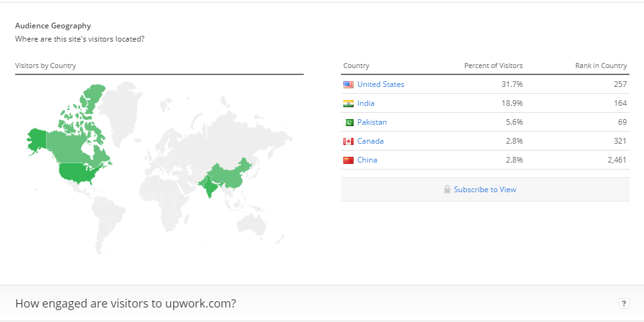
Task: Click the China flag icon
Action: click(348, 160)
